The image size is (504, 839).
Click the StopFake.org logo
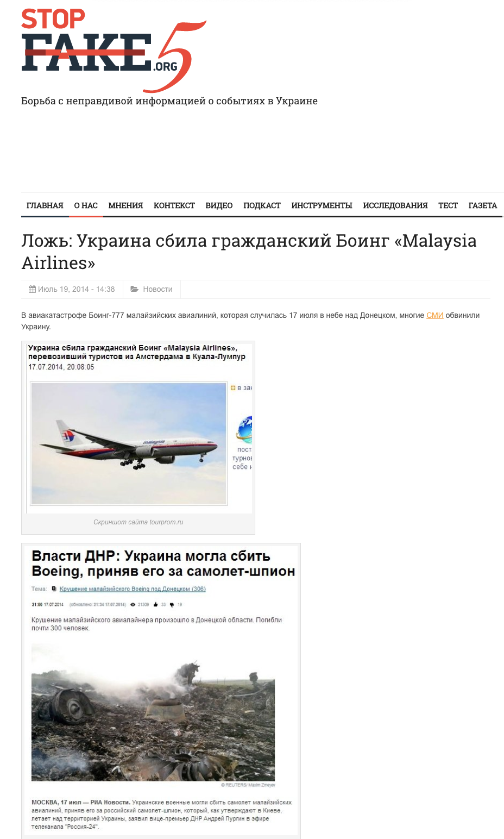(114, 51)
